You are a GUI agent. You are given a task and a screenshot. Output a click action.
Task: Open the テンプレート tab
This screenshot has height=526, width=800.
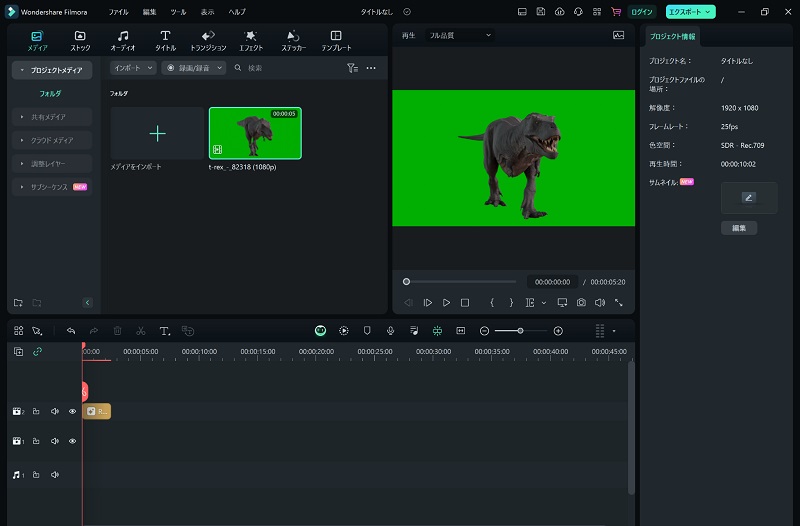[336, 41]
